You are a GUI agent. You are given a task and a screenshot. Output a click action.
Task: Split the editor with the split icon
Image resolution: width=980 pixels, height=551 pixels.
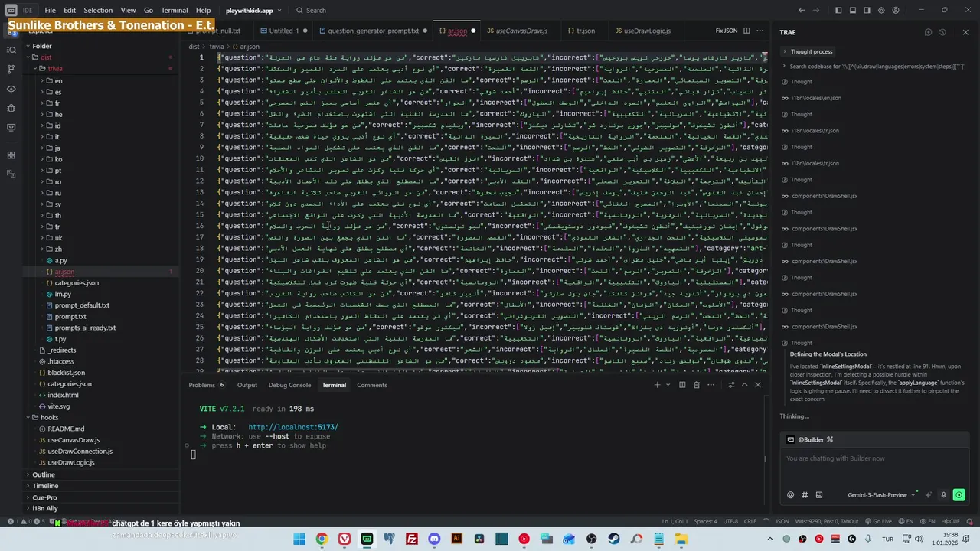tap(748, 31)
